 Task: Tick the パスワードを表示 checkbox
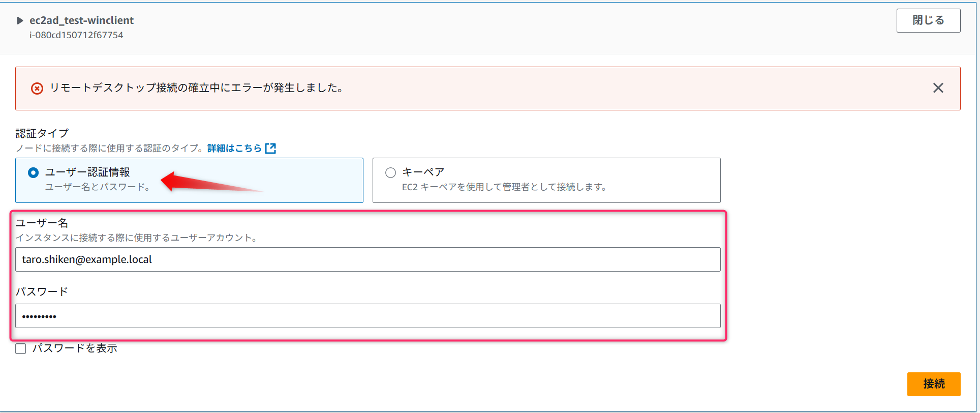21,349
